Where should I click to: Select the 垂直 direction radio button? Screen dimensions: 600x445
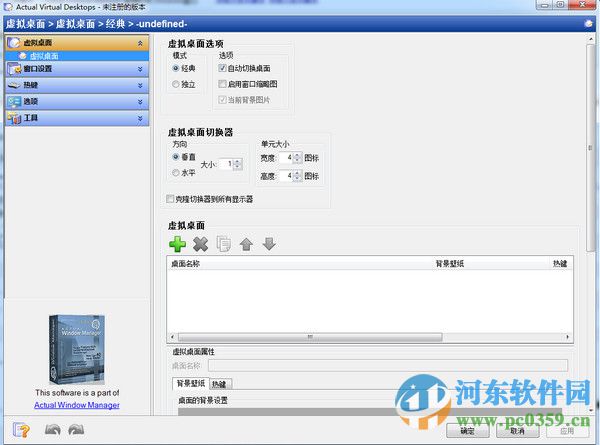click(x=176, y=157)
